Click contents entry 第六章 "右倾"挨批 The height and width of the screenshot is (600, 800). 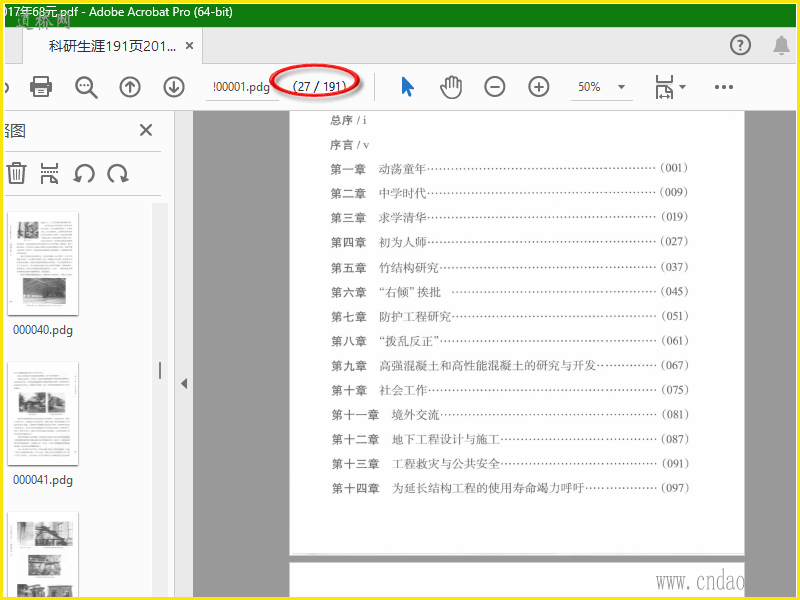click(509, 292)
